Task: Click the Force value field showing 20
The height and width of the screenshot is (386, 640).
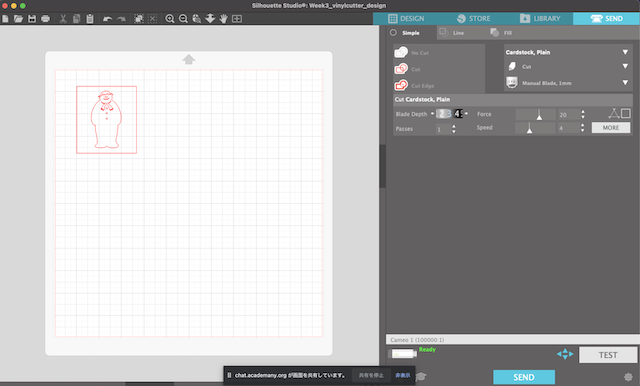Action: 569,115
